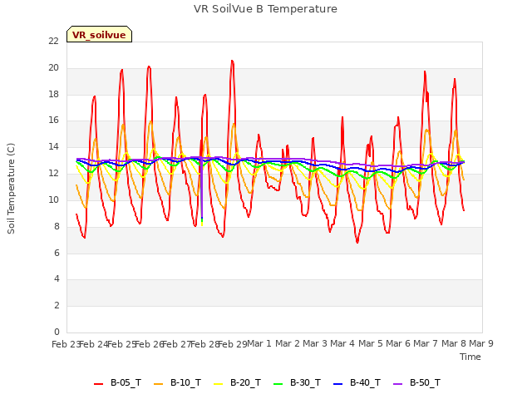Click the Soil Temperature (C) axis label

tap(11, 189)
